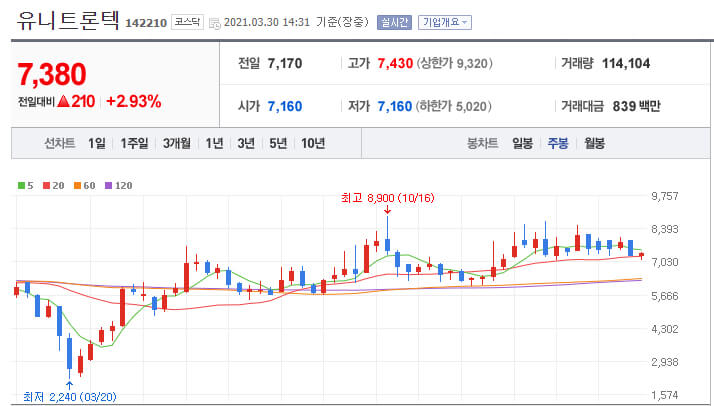Click the 4,302 price axis label
Screen dimensions: 714x406
click(665, 329)
